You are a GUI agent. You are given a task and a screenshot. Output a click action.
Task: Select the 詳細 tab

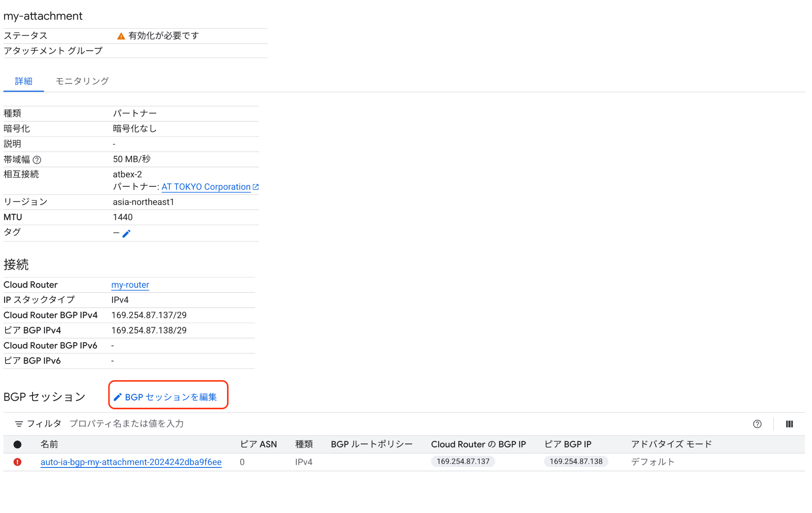pos(23,81)
